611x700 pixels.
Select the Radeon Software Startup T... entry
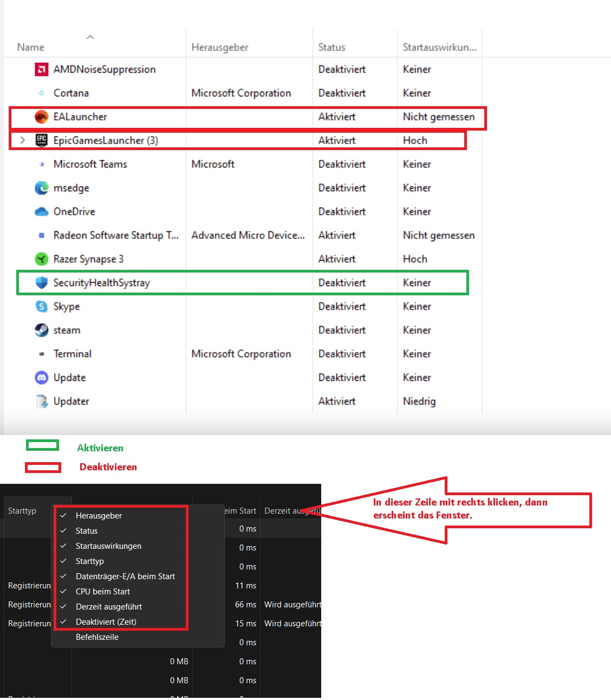click(x=116, y=235)
